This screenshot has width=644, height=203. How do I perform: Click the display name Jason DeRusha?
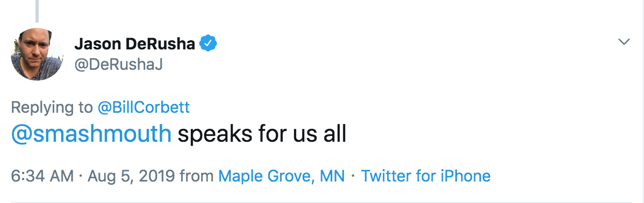[x=134, y=44]
